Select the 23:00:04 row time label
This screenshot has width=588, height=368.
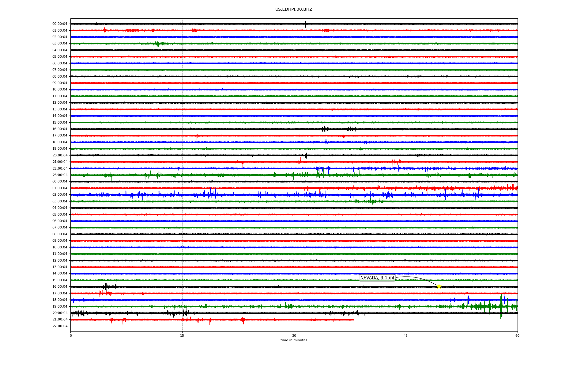pyautogui.click(x=60, y=175)
